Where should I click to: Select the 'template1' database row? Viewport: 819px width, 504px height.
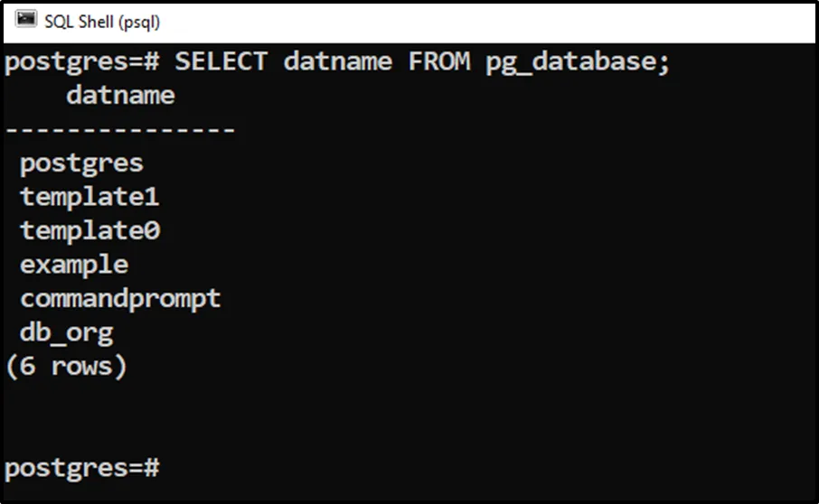[89, 197]
